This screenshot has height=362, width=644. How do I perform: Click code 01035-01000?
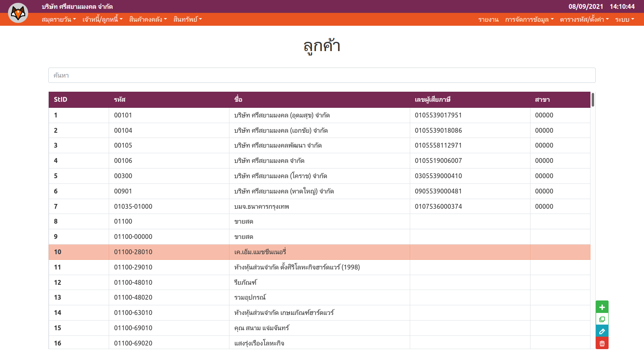tap(133, 206)
